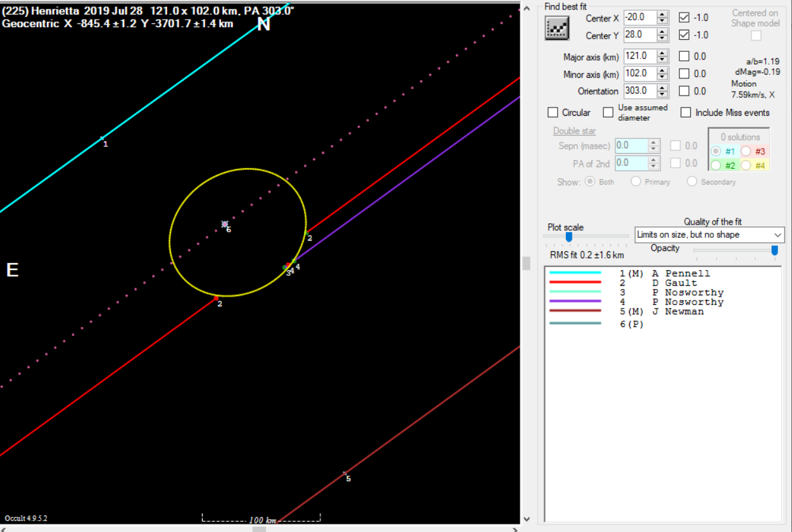Enable Major axis fit checkbox

point(684,56)
